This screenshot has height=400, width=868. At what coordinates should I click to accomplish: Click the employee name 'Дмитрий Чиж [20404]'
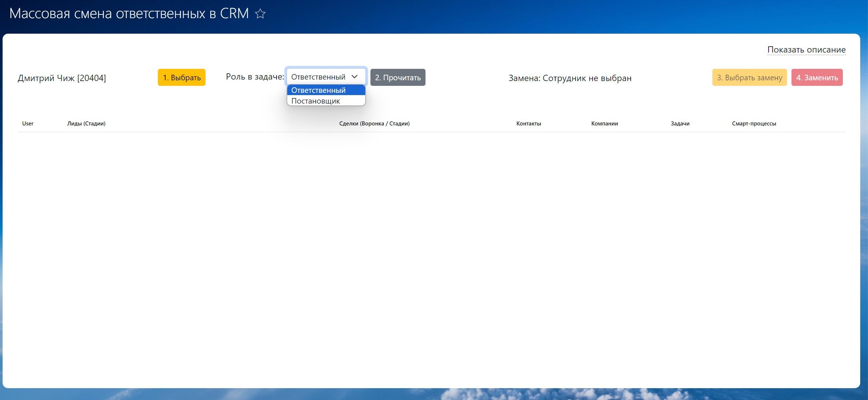(x=62, y=78)
